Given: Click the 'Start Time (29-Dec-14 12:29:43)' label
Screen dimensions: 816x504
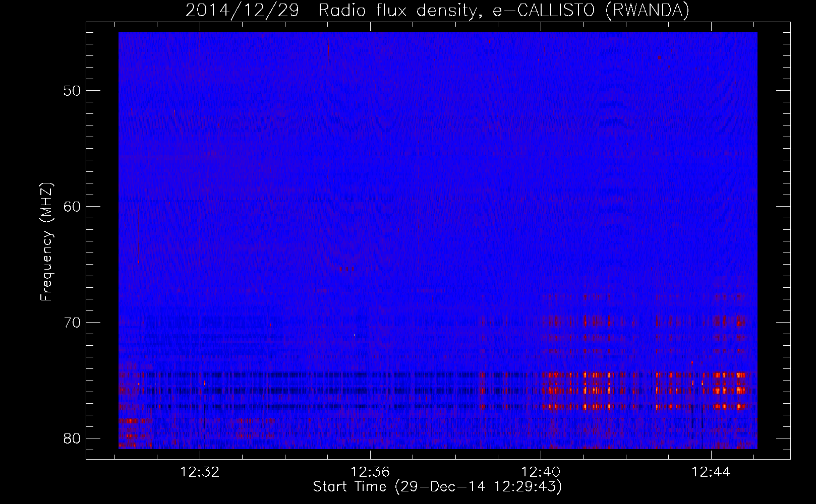Looking at the screenshot, I should 437,487.
